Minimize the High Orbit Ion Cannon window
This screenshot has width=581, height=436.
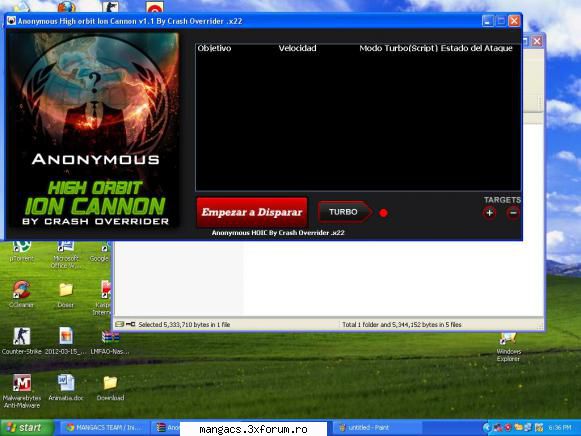[488, 21]
